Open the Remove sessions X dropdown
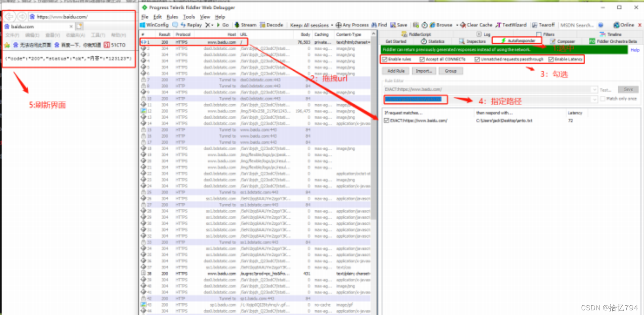The height and width of the screenshot is (315, 644). pyautogui.click(x=209, y=25)
